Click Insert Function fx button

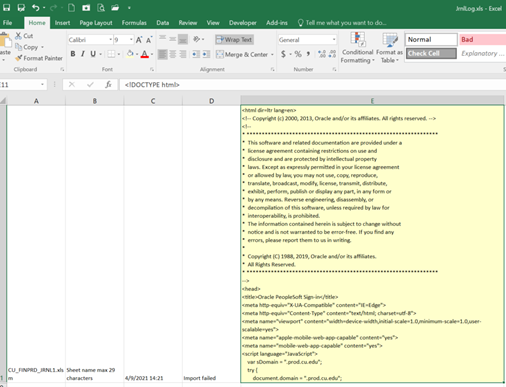[x=108, y=85]
